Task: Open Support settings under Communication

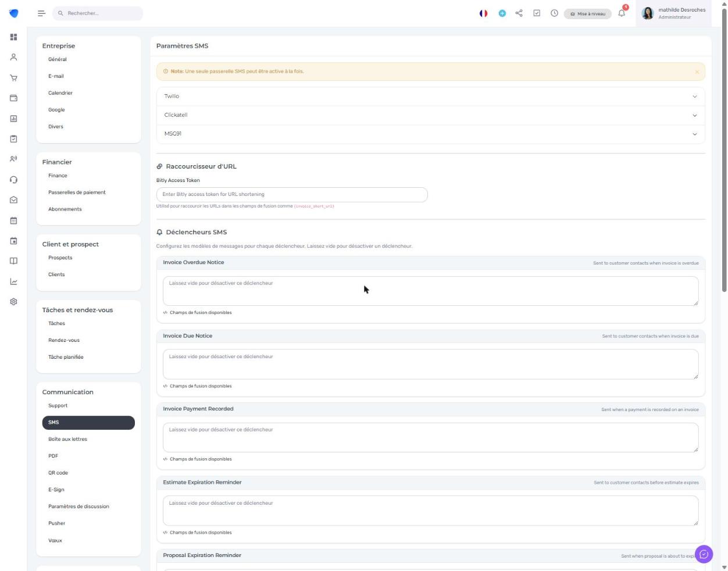Action: point(58,406)
